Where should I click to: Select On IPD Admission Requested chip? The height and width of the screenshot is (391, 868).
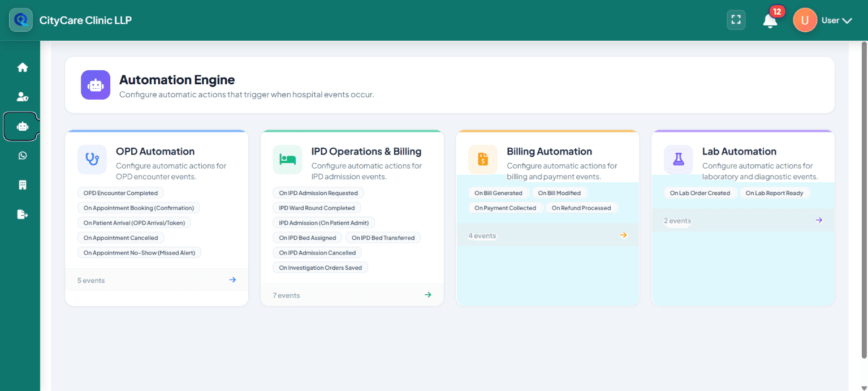point(318,193)
